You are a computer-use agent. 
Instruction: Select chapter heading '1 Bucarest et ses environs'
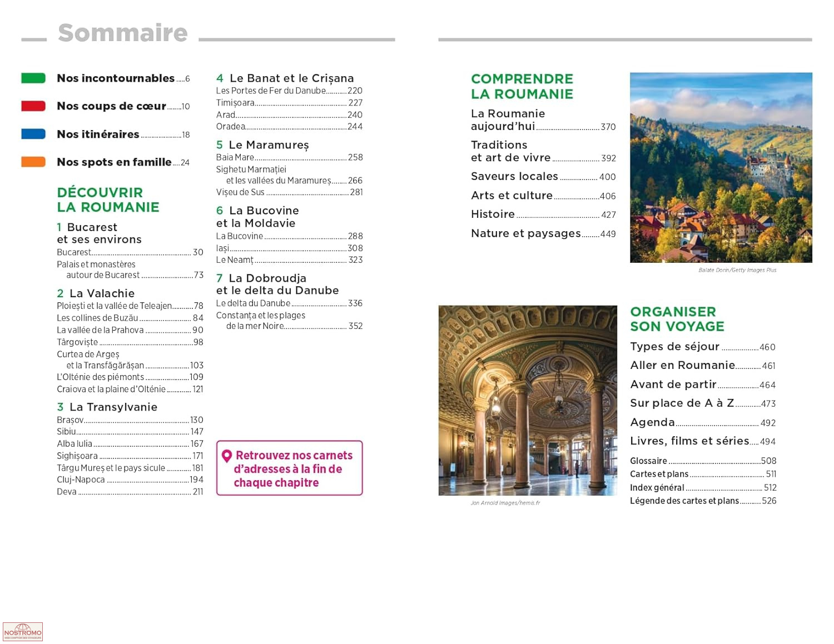99,233
